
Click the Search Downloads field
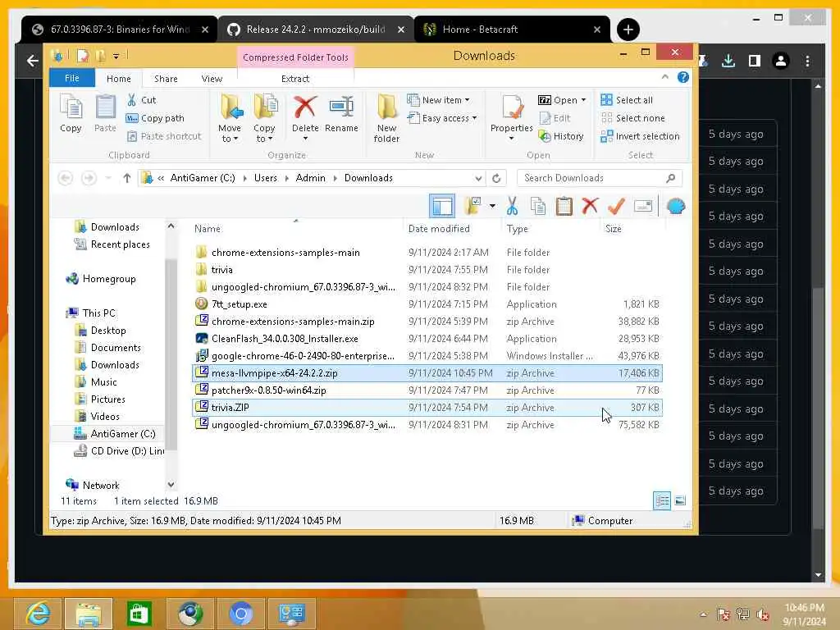coord(599,178)
